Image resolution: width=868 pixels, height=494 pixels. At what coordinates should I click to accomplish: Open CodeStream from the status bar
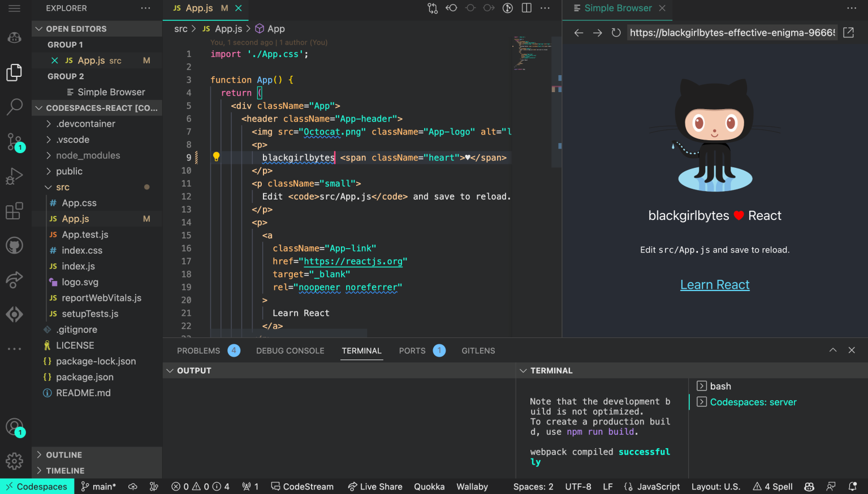pyautogui.click(x=302, y=486)
